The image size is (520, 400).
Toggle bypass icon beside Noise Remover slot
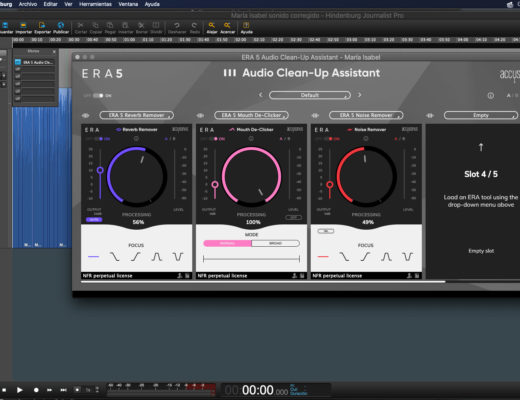pyautogui.click(x=315, y=115)
